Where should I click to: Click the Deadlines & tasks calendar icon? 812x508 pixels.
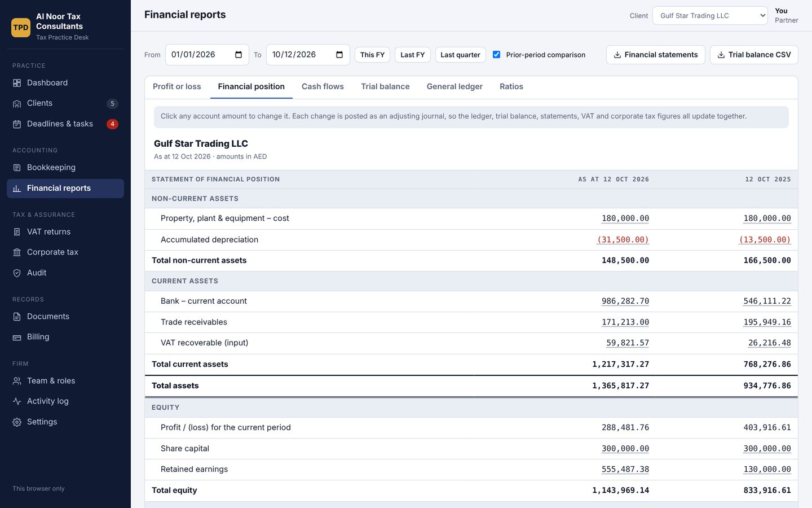click(x=17, y=124)
